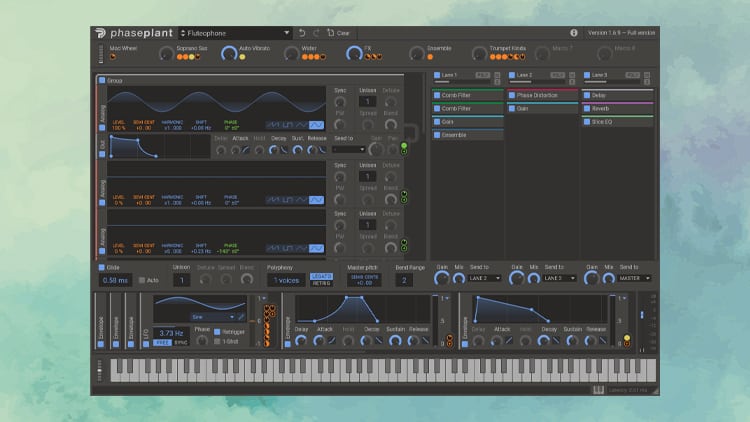750x422 pixels.
Task: Select the third collapsed Envelope tab
Action: 131,321
